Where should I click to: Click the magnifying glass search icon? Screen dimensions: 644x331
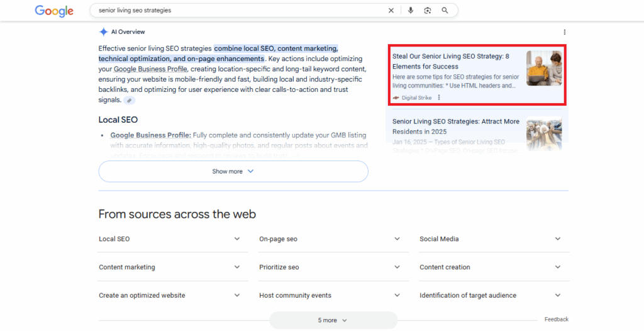click(445, 11)
